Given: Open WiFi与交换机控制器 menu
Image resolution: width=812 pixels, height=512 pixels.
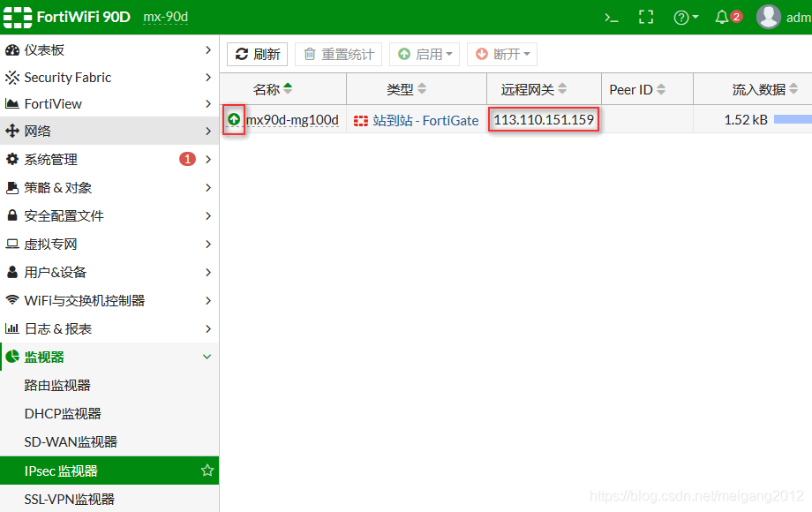Looking at the screenshot, I should (x=109, y=300).
